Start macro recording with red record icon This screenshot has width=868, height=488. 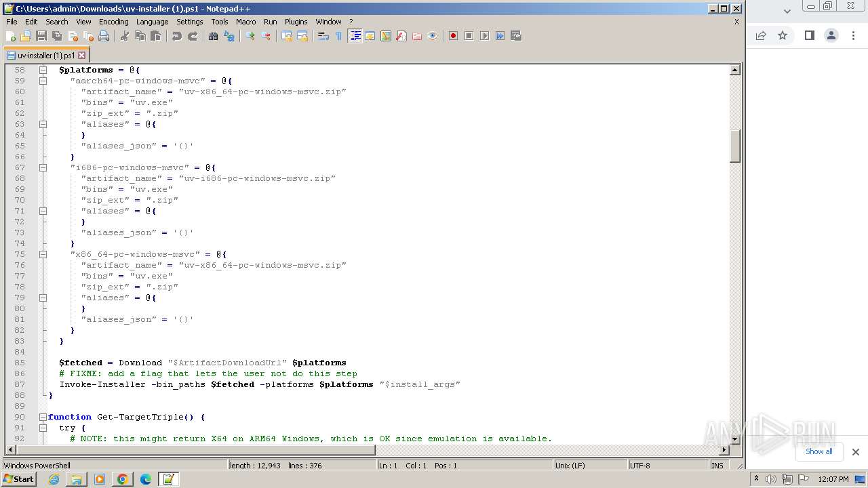[453, 36]
